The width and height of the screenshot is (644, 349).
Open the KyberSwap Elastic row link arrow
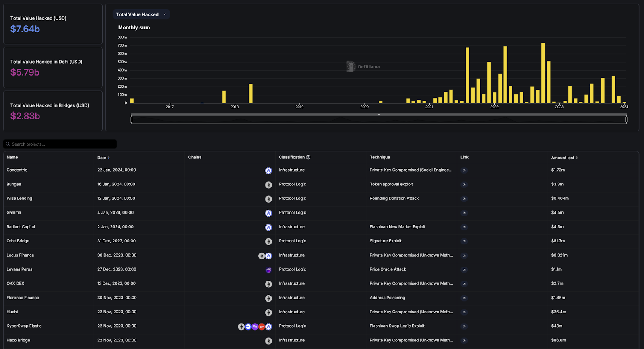464,326
